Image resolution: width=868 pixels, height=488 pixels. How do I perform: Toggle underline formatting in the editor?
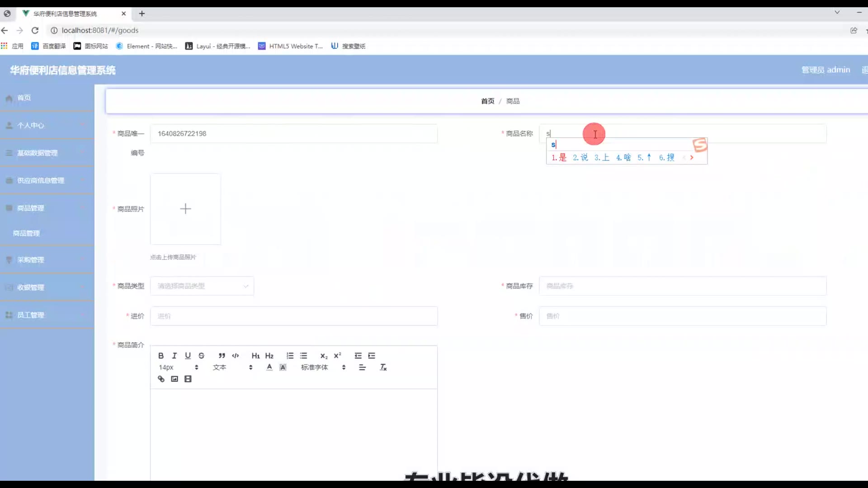188,356
